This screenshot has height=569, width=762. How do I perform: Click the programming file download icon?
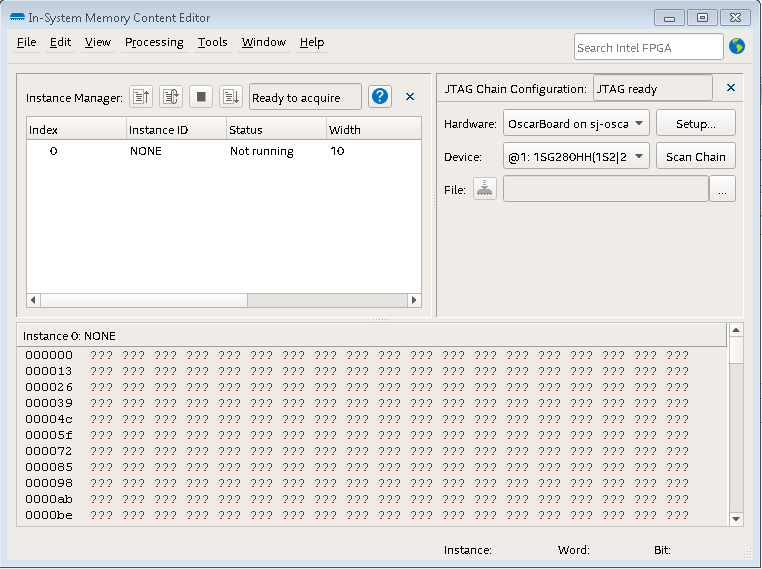coord(484,189)
